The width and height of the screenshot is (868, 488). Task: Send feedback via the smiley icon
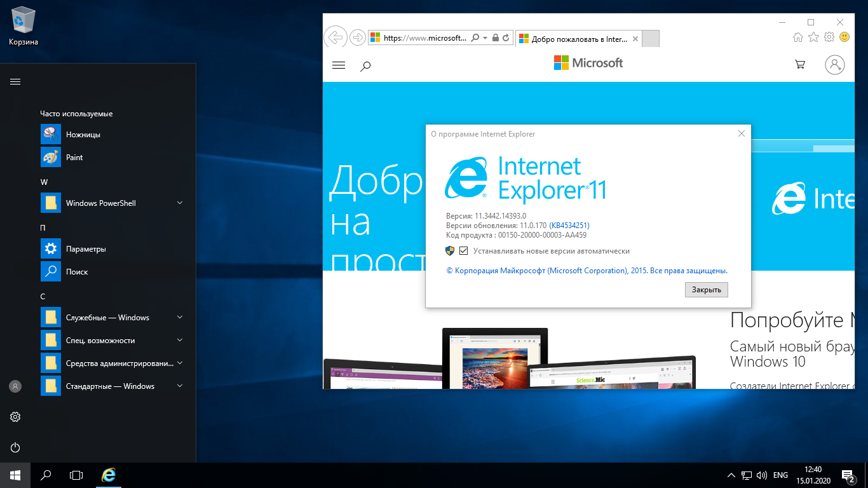pos(844,37)
